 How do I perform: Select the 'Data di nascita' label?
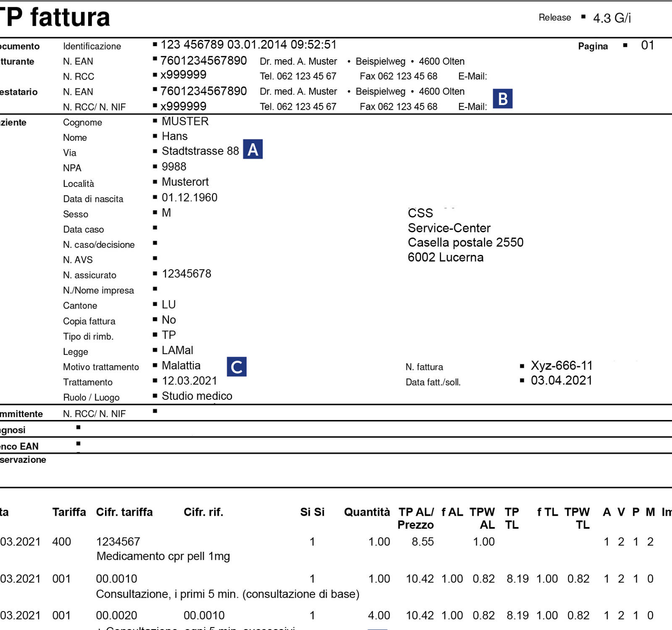pyautogui.click(x=93, y=199)
